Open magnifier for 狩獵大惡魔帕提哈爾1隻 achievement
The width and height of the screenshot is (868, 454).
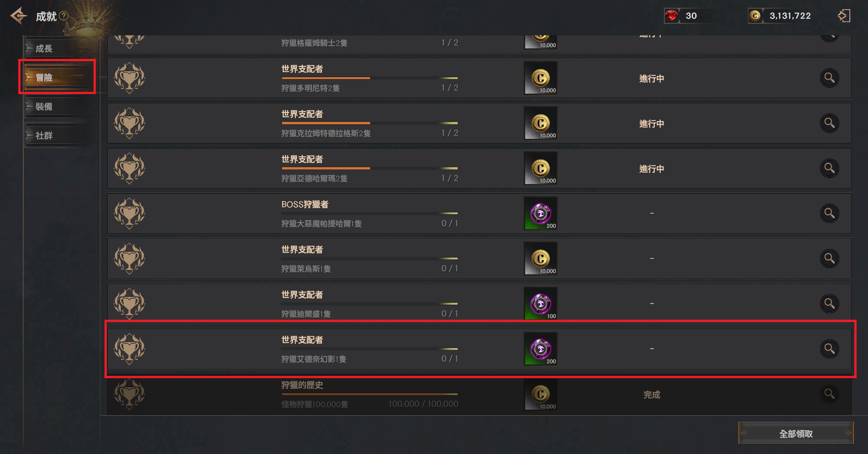[829, 213]
